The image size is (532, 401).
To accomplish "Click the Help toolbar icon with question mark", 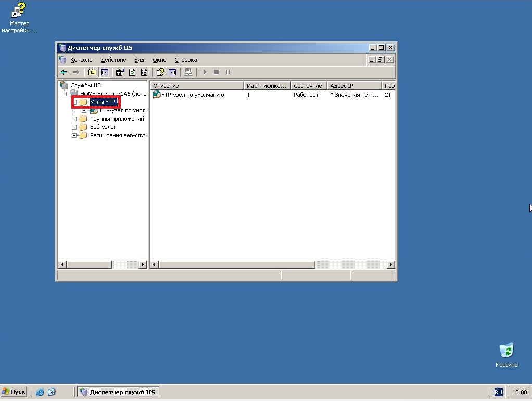I will [x=160, y=72].
